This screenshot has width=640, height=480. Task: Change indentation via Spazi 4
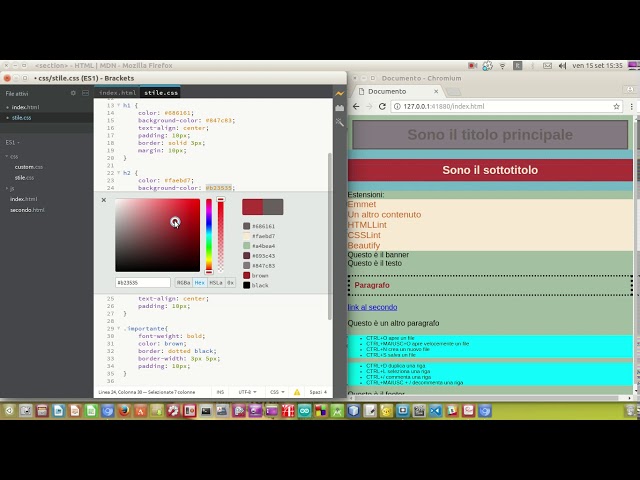[318, 392]
